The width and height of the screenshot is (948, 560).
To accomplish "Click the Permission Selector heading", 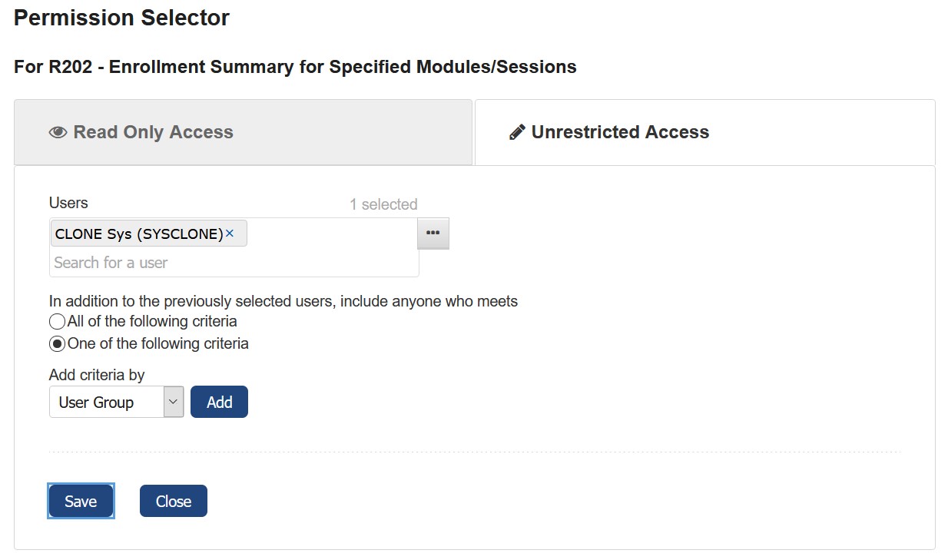I will point(121,18).
